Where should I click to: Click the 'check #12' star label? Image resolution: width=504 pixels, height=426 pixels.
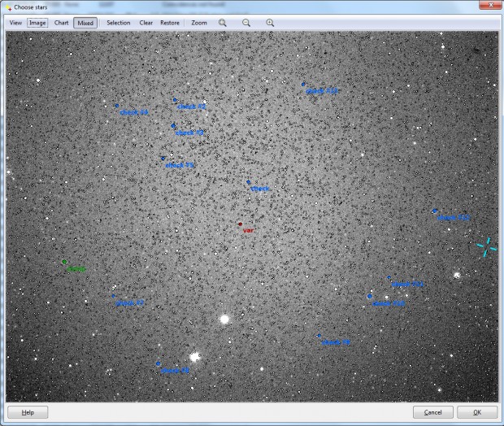click(x=454, y=218)
